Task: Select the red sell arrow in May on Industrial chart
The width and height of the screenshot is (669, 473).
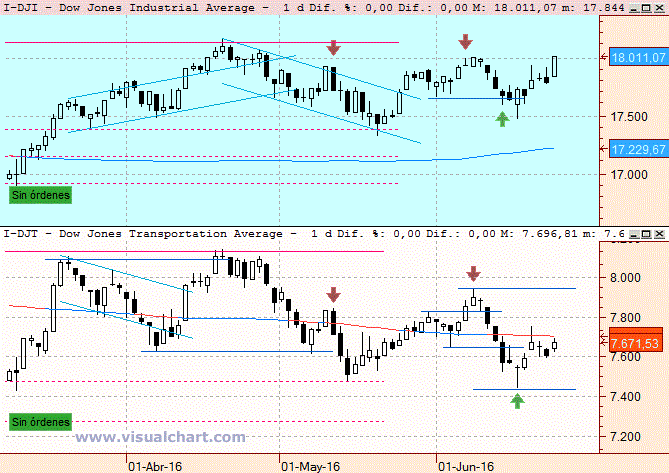Action: (333, 48)
